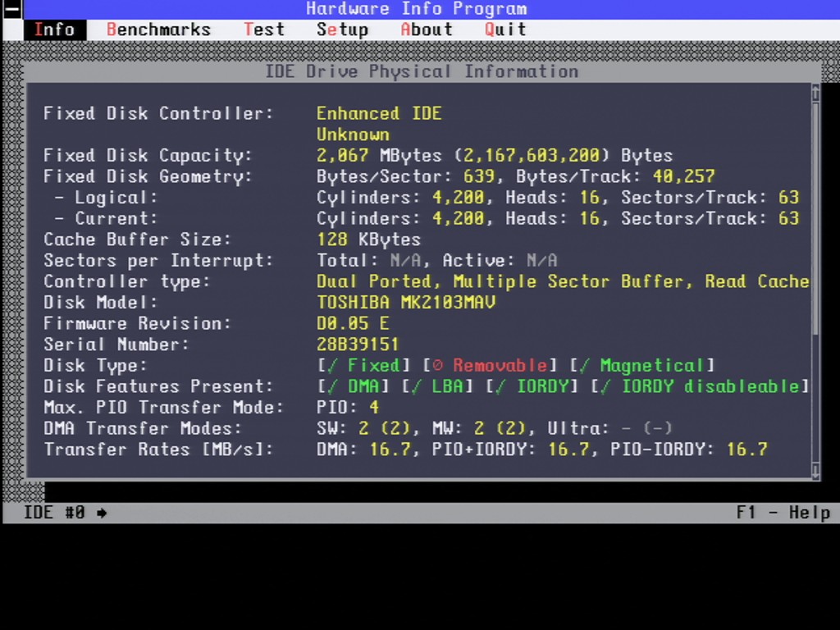
Task: Click the Unknown controller value
Action: pos(353,135)
